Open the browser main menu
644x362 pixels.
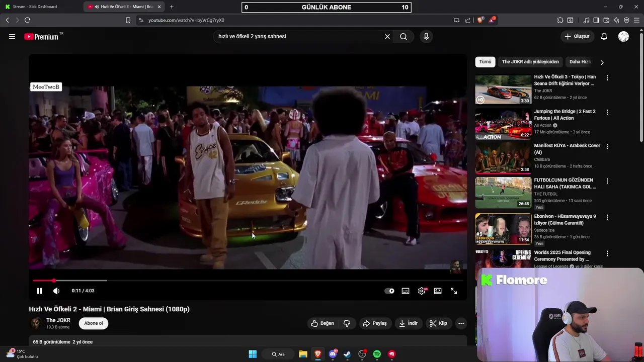[x=637, y=20]
